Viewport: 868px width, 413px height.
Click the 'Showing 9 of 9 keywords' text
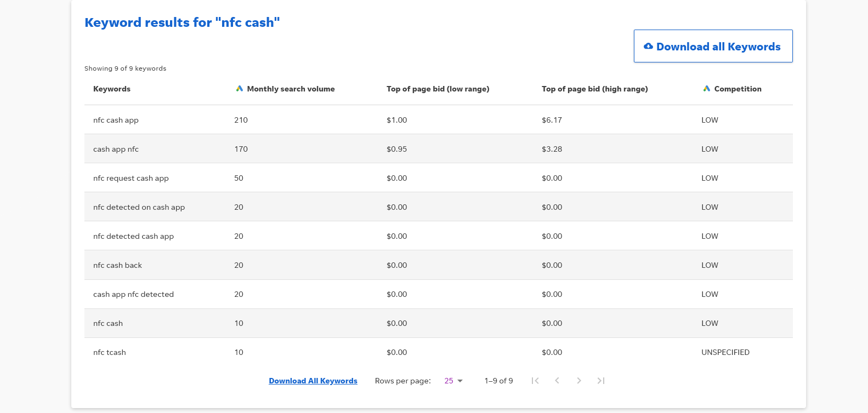coord(125,68)
